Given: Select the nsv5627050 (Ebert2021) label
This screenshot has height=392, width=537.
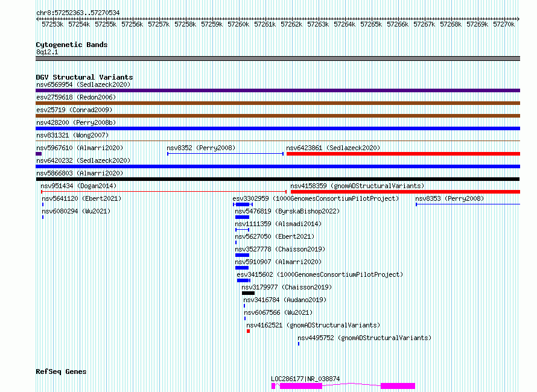Looking at the screenshot, I should pyautogui.click(x=275, y=236).
